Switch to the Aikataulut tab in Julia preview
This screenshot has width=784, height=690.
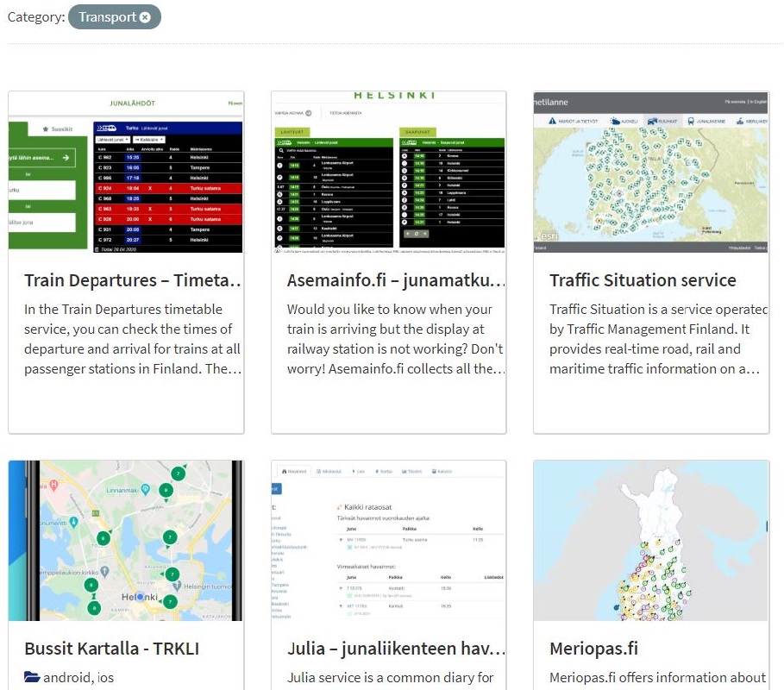pyautogui.click(x=329, y=469)
